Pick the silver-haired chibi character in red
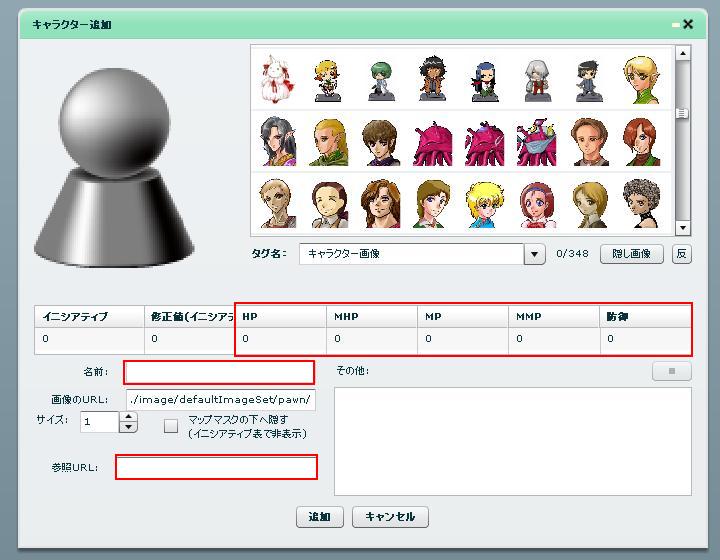720x560 pixels. pos(537,79)
